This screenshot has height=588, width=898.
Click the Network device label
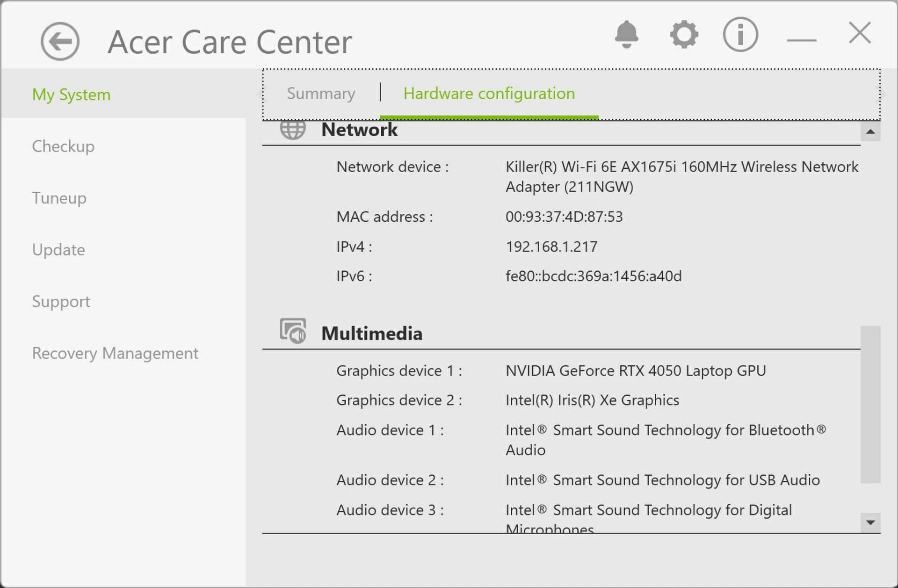click(x=392, y=167)
